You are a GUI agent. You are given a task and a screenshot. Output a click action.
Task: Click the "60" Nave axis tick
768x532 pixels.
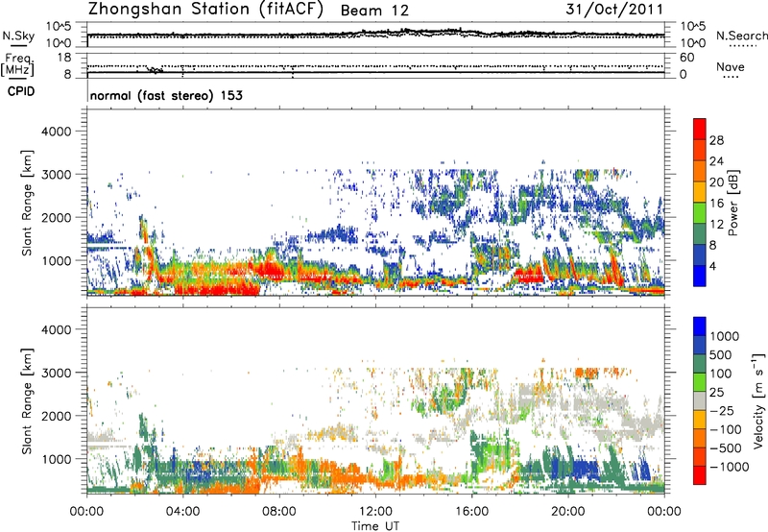pyautogui.click(x=686, y=58)
